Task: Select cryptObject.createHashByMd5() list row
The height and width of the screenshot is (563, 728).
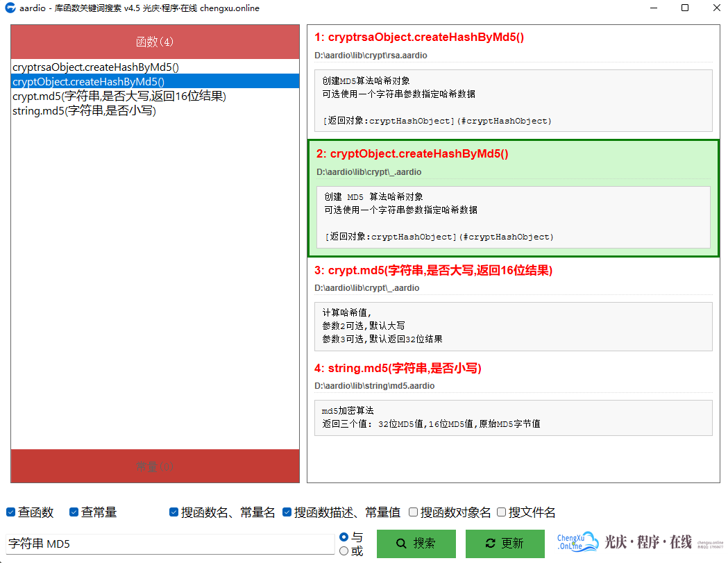Action: (x=155, y=82)
